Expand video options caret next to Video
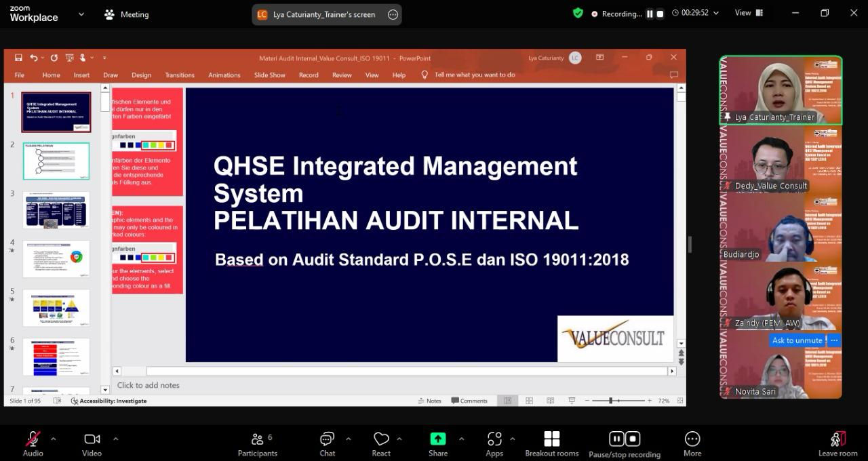868x461 pixels. pyautogui.click(x=115, y=439)
